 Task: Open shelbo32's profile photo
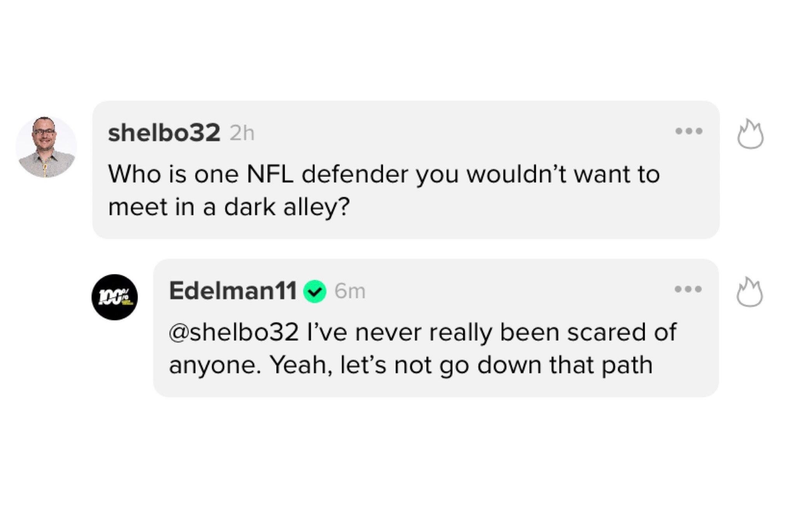click(46, 147)
